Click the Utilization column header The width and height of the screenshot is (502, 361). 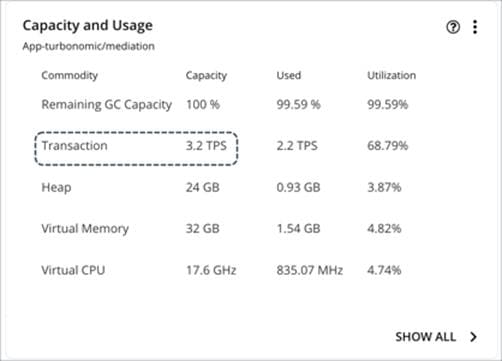(x=391, y=76)
